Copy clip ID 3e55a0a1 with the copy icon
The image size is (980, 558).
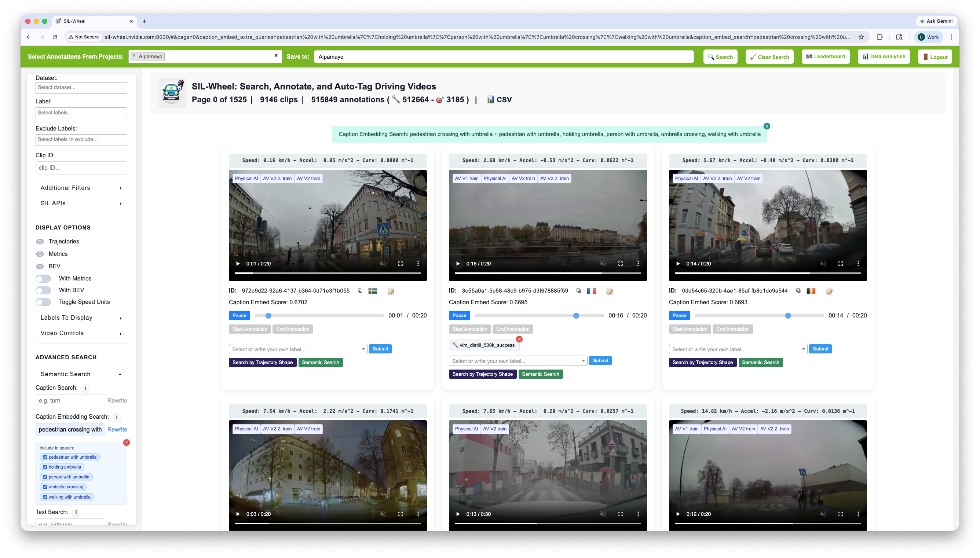[x=579, y=291]
